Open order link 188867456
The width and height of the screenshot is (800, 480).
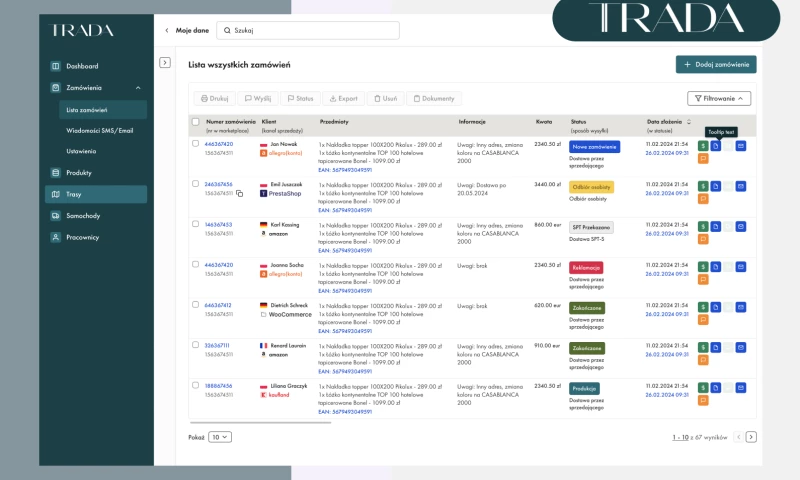(x=218, y=386)
